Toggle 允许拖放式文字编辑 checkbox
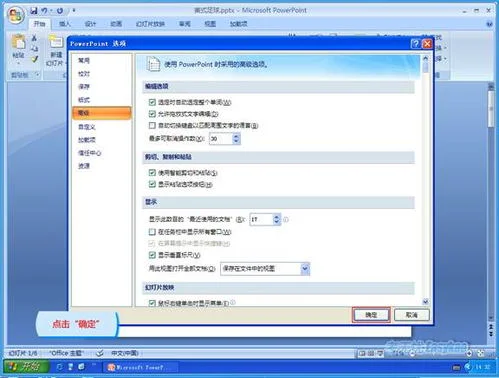499x378 pixels. 152,114
